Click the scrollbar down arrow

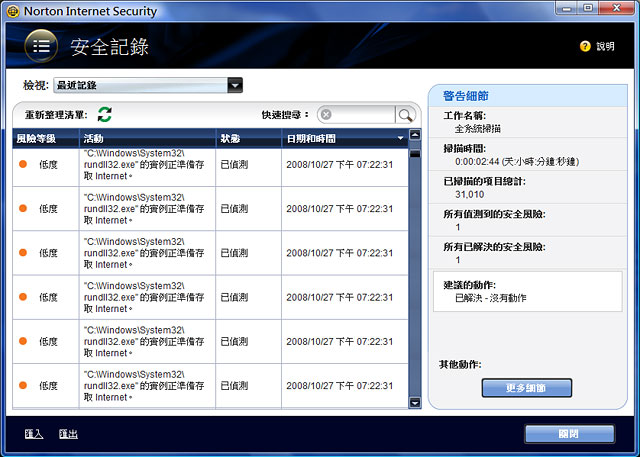[x=415, y=403]
